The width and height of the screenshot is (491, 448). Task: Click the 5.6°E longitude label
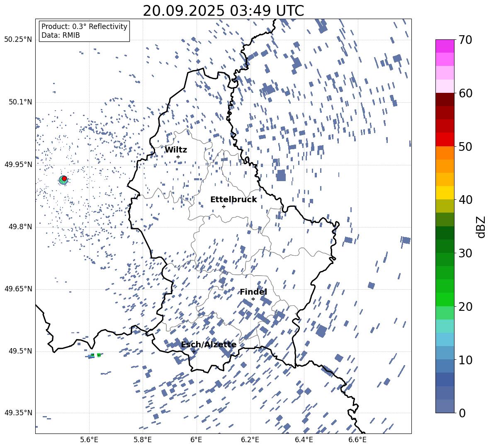pos(89,440)
